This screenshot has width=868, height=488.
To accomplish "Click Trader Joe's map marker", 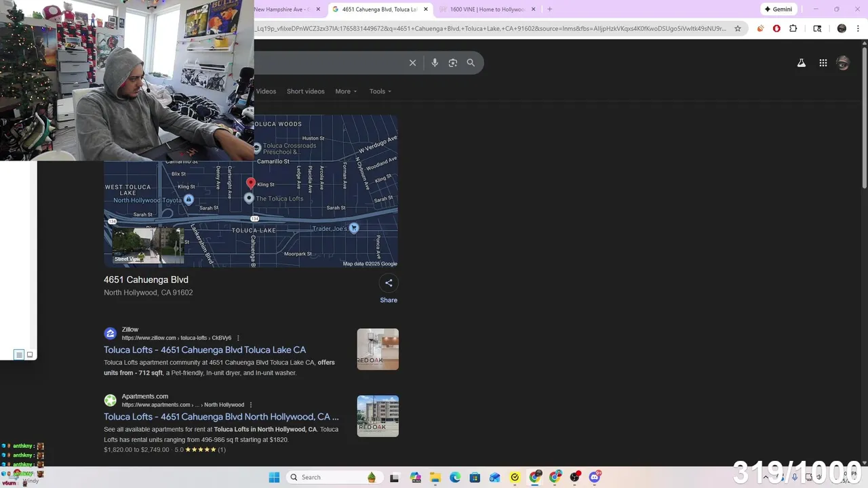I will pos(353,228).
